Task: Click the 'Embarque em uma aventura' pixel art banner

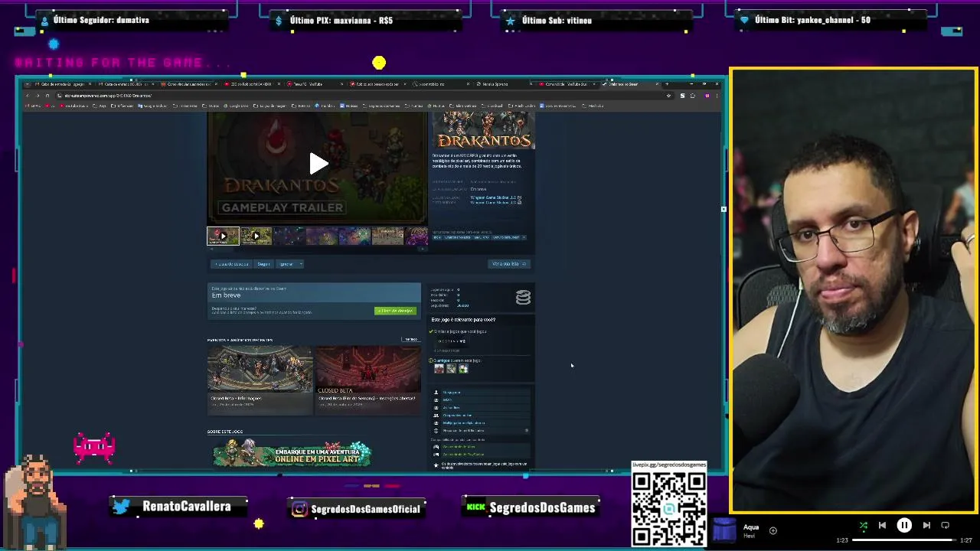Action: click(x=292, y=454)
